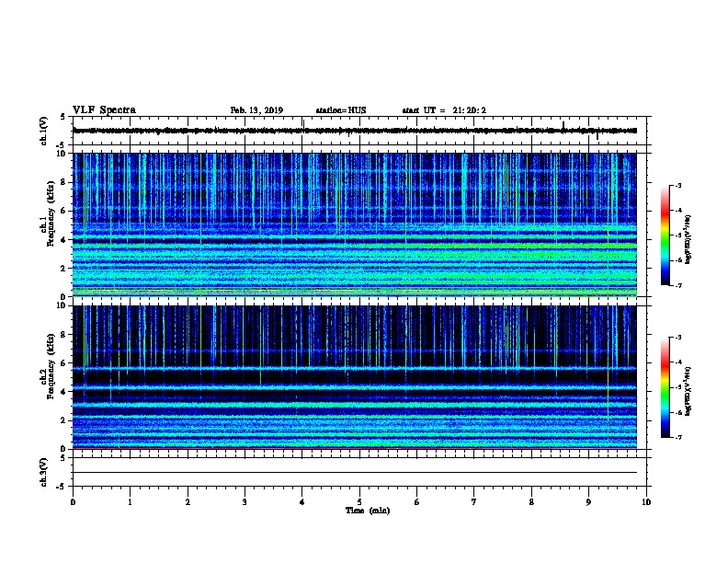Click time axis tick label 9
728x563 pixels.
pos(588,502)
